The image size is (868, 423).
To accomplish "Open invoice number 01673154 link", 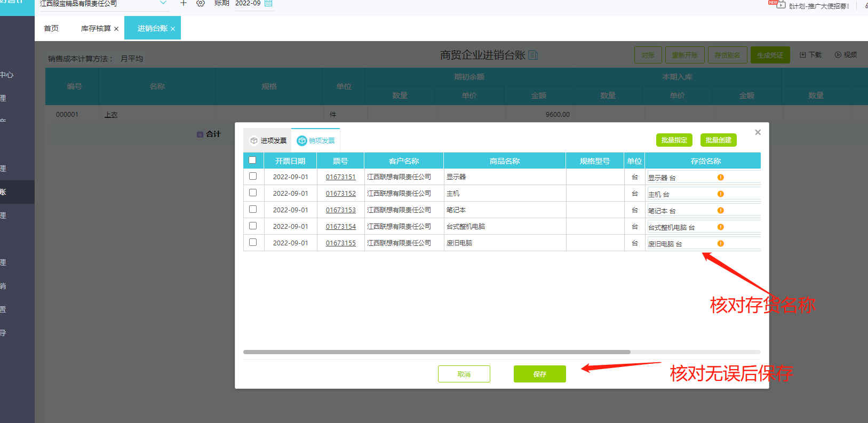I will (341, 227).
